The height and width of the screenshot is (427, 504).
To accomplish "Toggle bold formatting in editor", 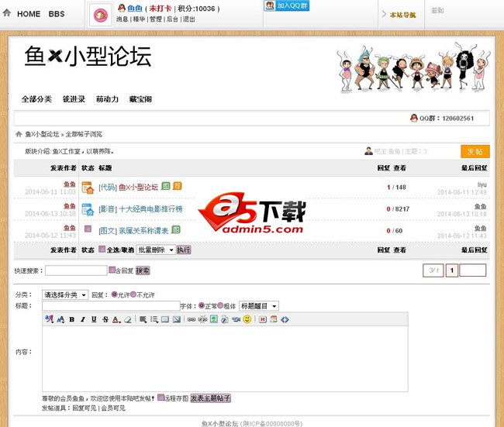I will (72, 319).
